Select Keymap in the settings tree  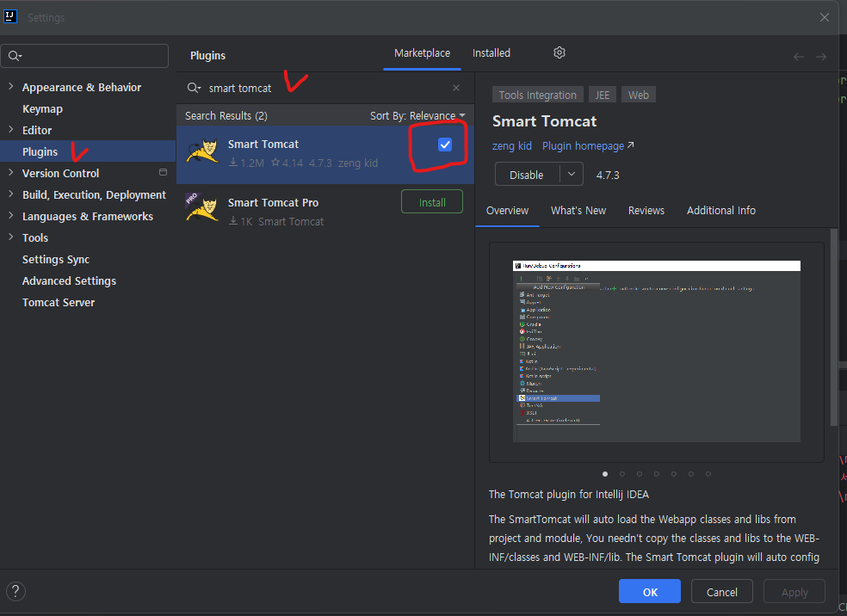click(x=42, y=108)
